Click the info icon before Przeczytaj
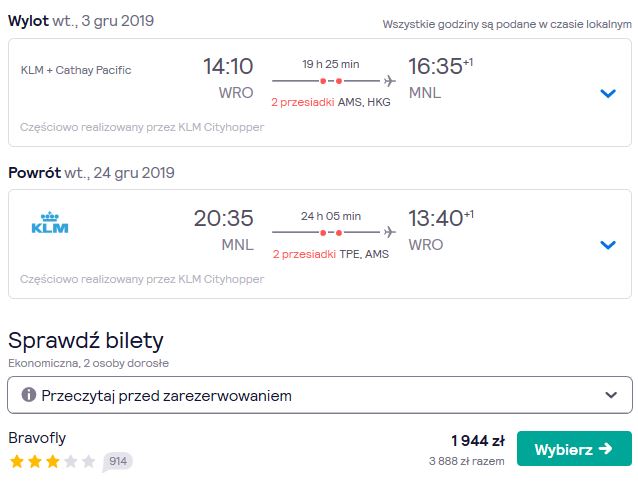Screen dimensions: 638x482 [29, 395]
